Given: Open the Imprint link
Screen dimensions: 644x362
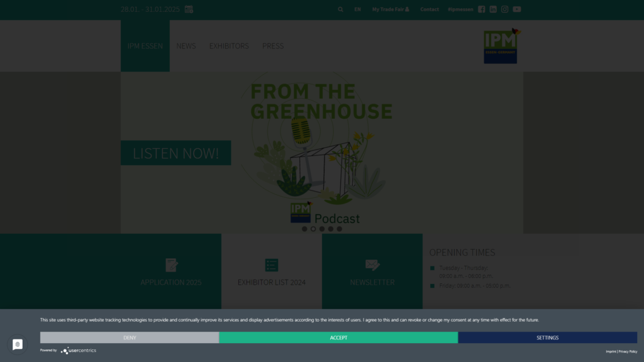Looking at the screenshot, I should point(611,351).
